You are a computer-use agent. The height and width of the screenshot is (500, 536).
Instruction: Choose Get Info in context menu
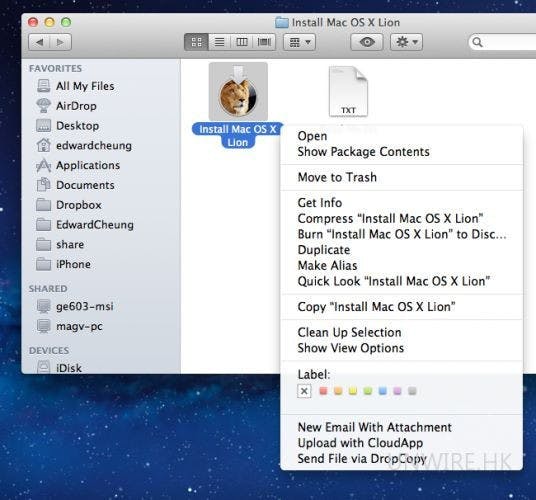tap(402, 203)
